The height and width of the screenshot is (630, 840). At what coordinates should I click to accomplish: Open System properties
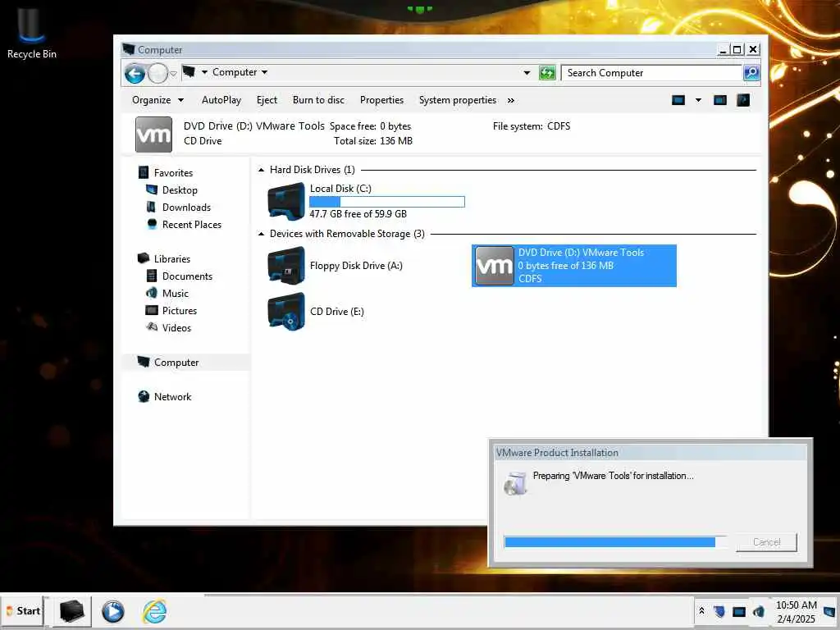[x=458, y=100]
